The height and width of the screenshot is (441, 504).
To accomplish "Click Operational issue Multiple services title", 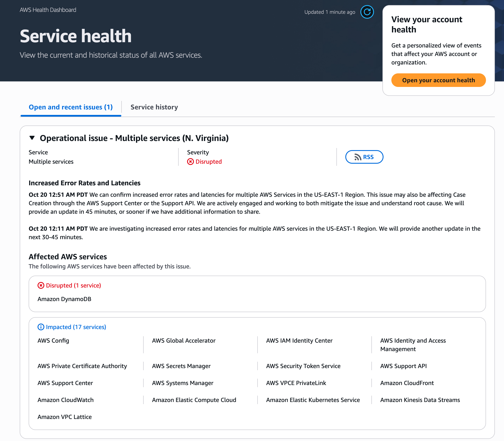I will (x=134, y=138).
